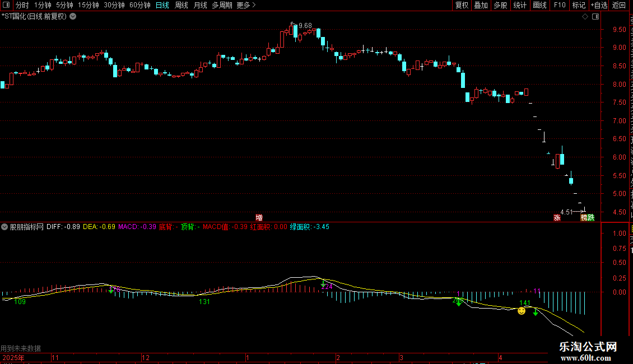Click the yellow smiley face signal icon
633x364 pixels.
(x=522, y=311)
